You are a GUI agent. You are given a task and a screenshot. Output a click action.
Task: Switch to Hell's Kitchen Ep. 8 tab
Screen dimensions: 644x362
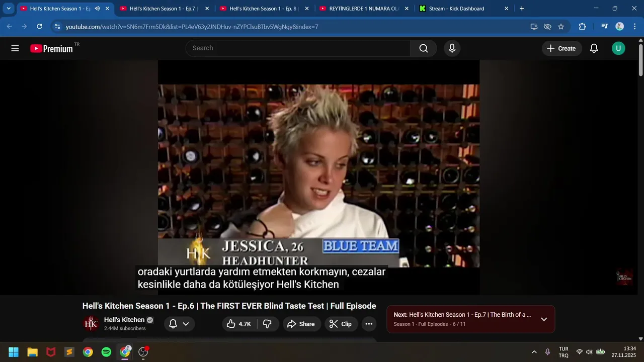264,9
